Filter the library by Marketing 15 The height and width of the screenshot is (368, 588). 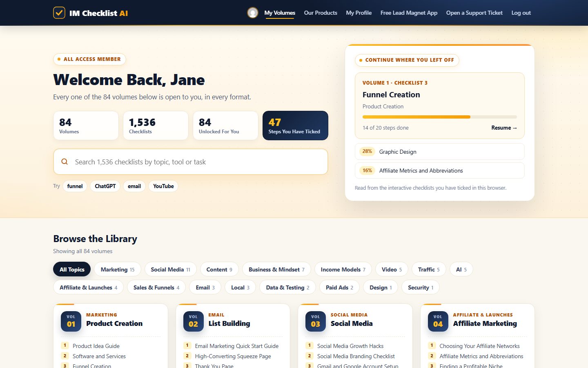(x=118, y=269)
